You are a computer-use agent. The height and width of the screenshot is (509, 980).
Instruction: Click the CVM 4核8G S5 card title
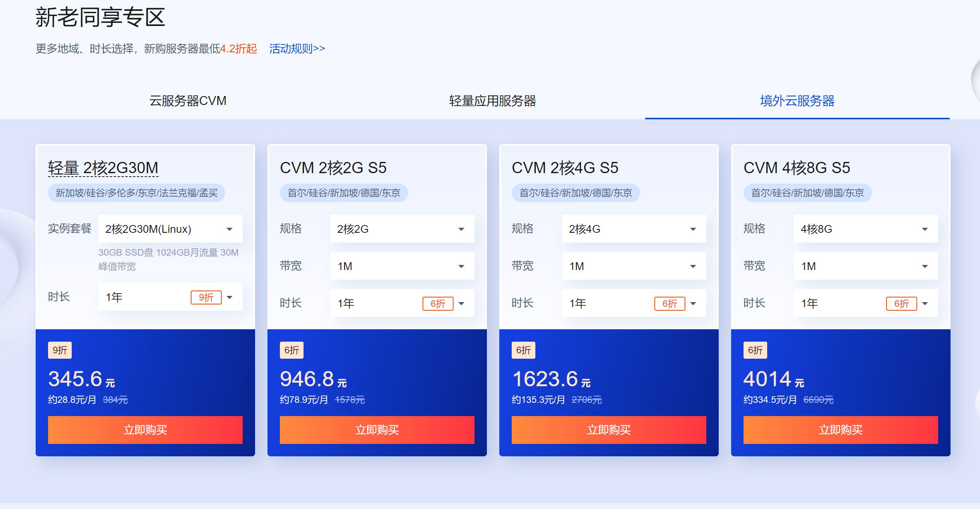point(797,168)
